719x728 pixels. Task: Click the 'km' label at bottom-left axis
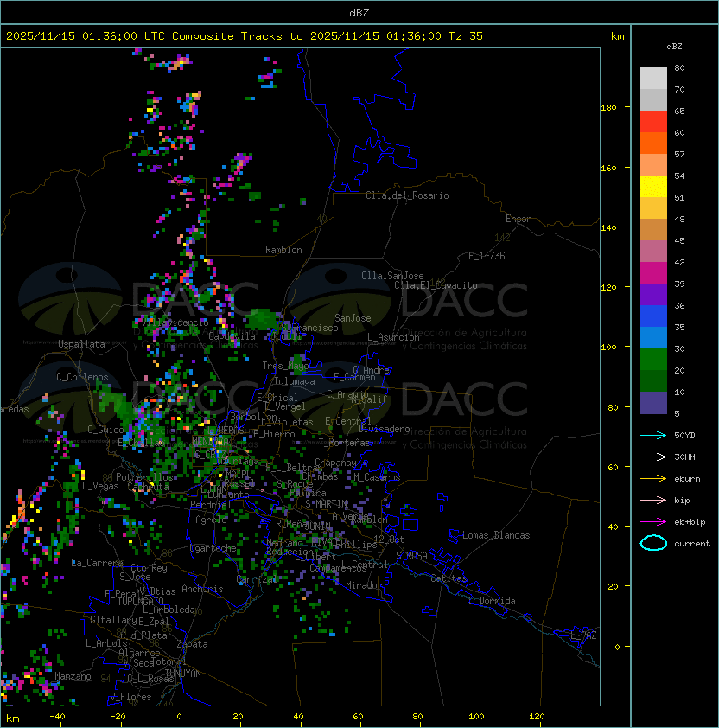[x=13, y=718]
